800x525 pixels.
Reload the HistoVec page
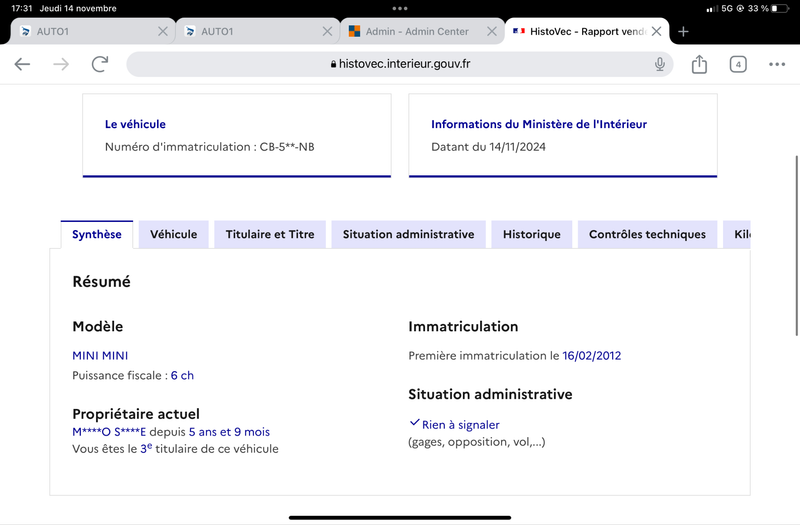coord(100,64)
